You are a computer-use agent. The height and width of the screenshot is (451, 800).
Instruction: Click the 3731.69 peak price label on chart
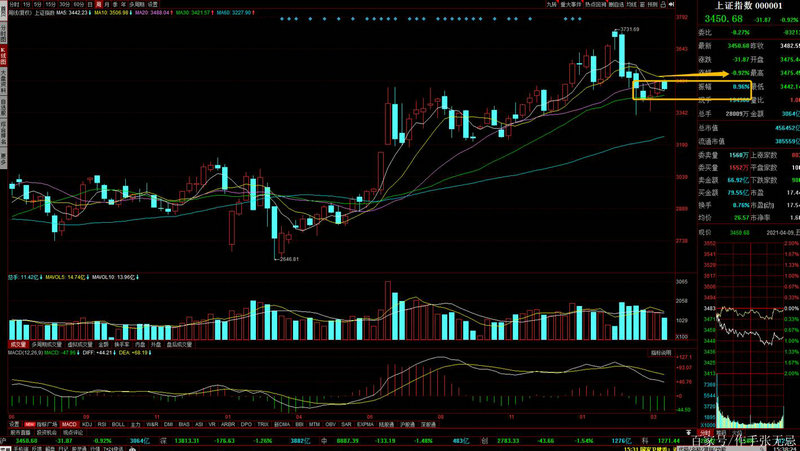629,30
